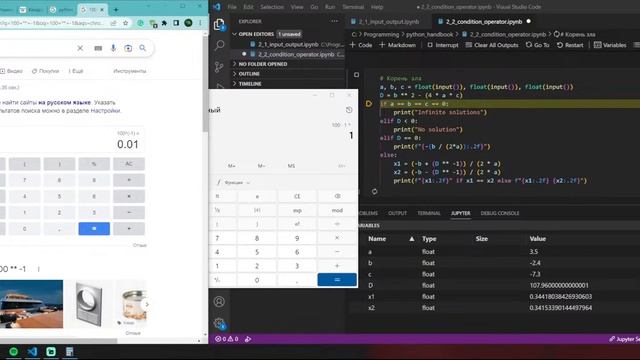Open on-screen keyboard icon in Google search
Screen dimensions: 640x360
98,48
